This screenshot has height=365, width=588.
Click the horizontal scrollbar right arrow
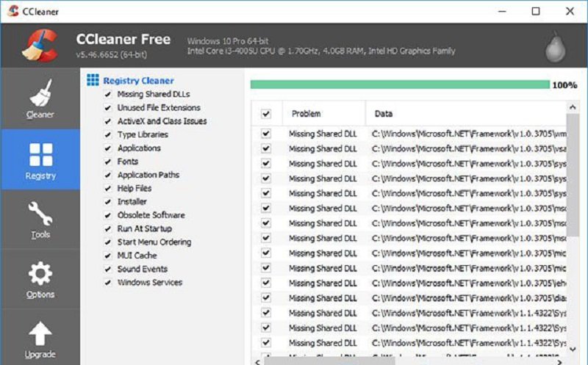pyautogui.click(x=559, y=362)
